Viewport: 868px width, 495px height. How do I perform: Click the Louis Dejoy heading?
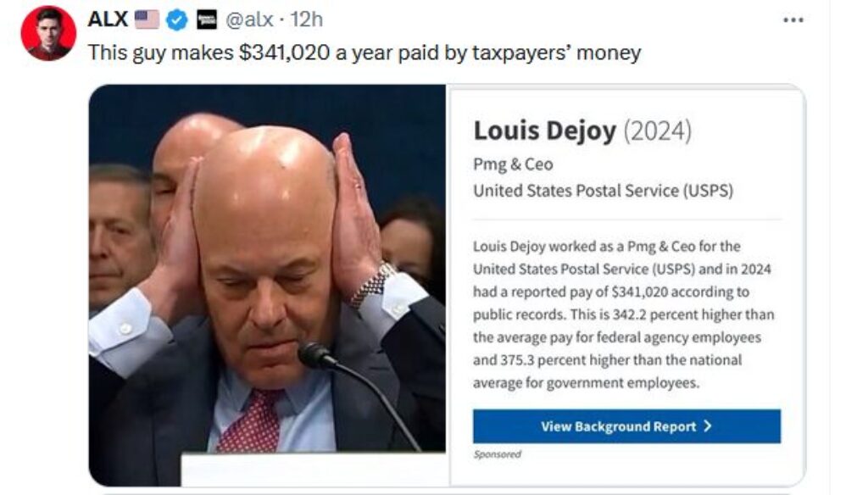pyautogui.click(x=545, y=131)
